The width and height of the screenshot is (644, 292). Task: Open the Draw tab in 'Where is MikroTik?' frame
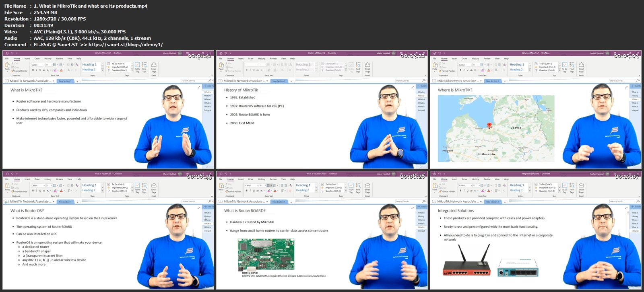[x=464, y=58]
